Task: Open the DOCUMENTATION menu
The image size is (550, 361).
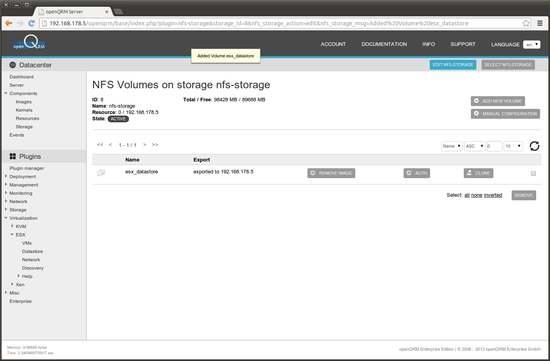Action: pos(384,44)
